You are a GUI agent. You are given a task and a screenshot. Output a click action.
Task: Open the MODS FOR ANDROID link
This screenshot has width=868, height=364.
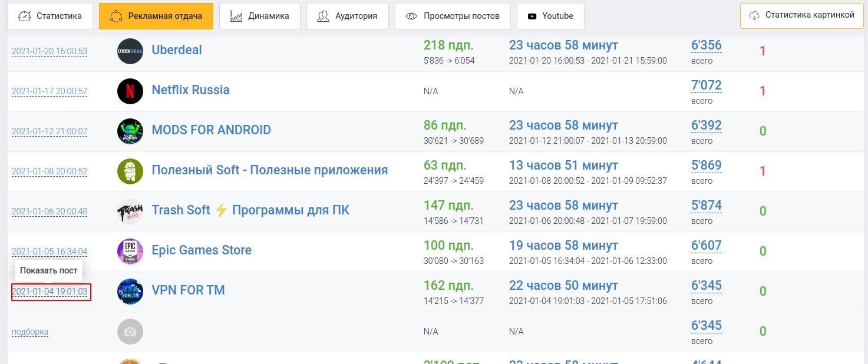(212, 130)
